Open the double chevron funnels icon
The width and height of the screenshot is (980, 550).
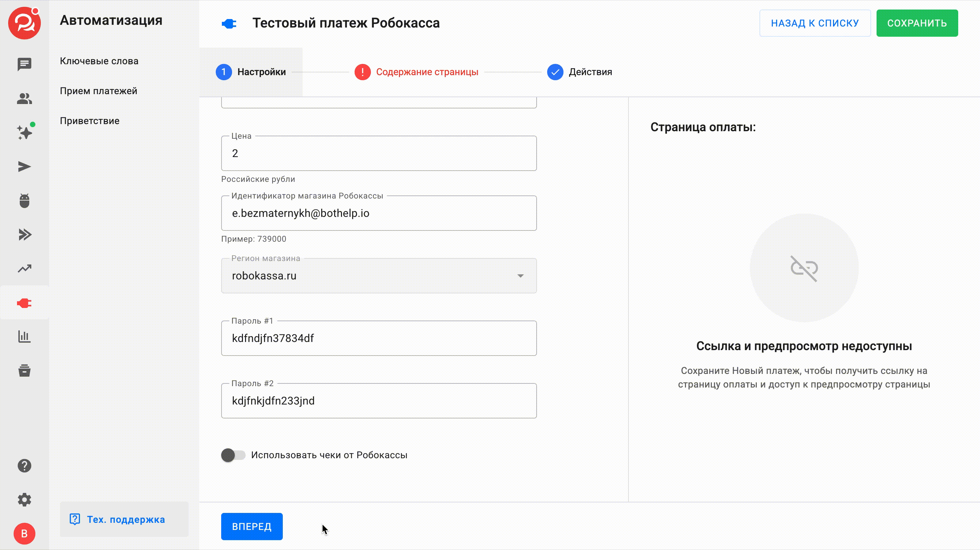coord(24,235)
